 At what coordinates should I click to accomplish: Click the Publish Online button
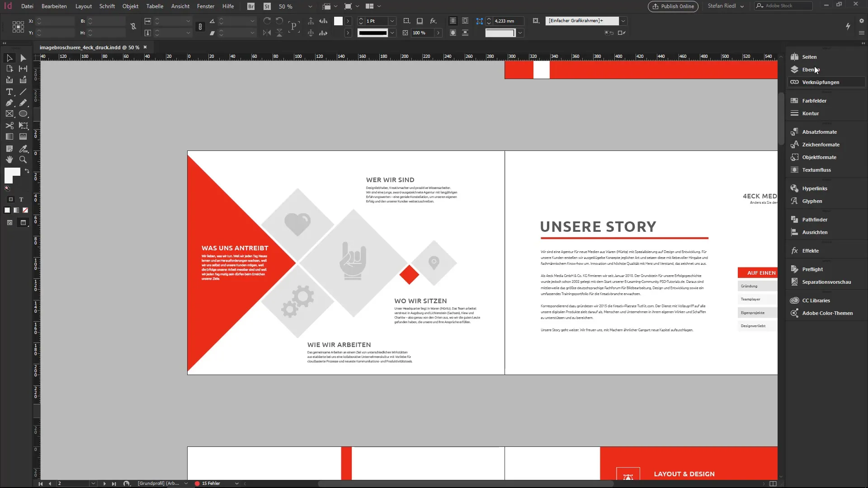tap(673, 6)
